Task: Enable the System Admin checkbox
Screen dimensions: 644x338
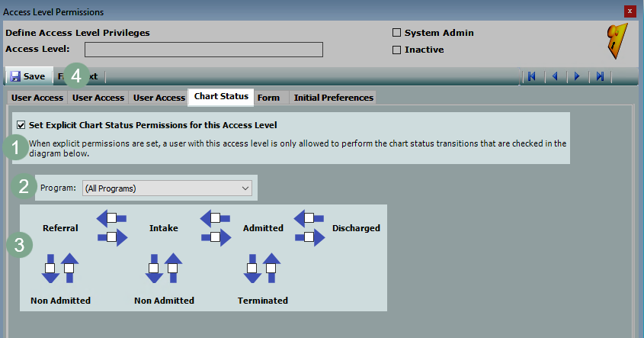Action: point(396,33)
